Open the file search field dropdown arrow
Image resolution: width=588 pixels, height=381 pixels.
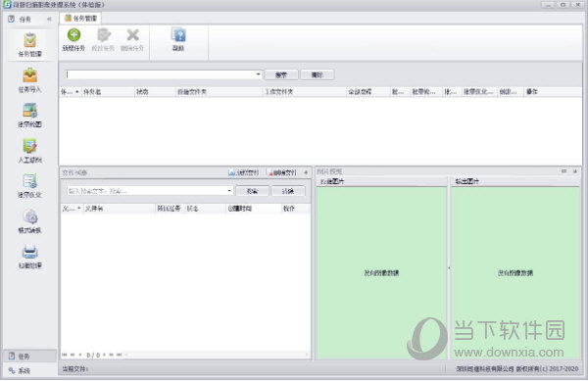[229, 191]
